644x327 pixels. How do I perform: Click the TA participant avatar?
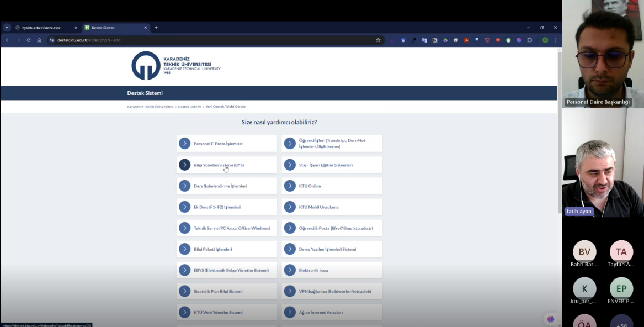621,252
